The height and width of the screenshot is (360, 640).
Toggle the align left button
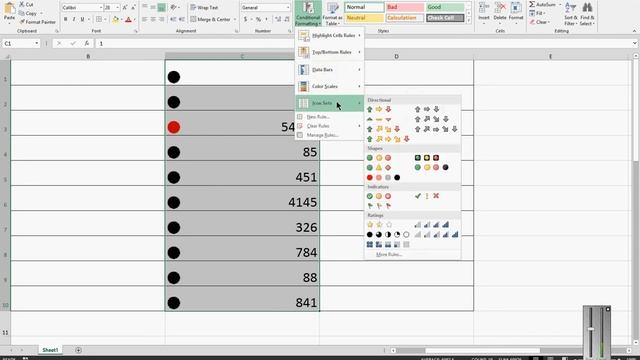pyautogui.click(x=145, y=19)
